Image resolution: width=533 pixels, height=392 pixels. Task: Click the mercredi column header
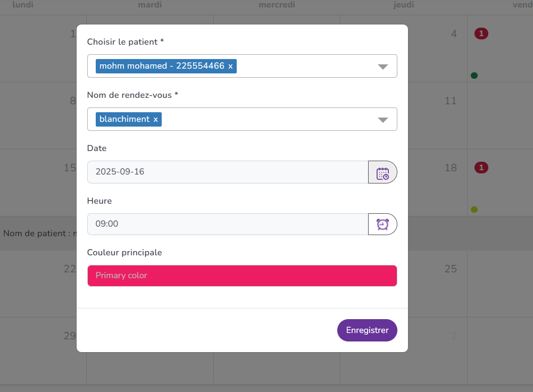point(277,5)
